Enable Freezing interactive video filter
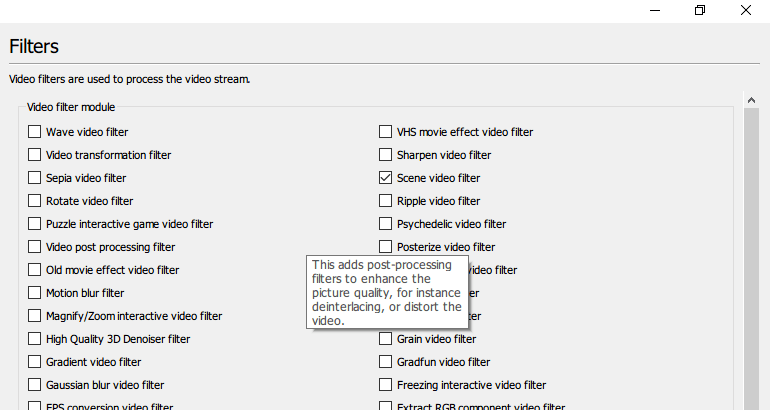The height and width of the screenshot is (410, 770). pos(385,385)
